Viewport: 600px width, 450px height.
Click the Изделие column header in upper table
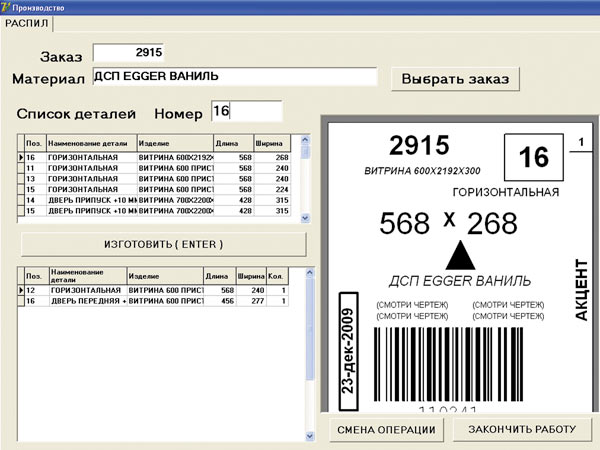tap(175, 143)
